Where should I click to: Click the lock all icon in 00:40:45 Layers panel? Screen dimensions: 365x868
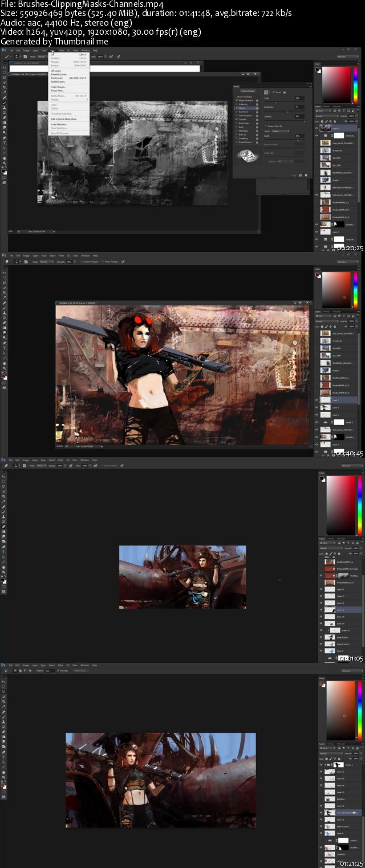[335, 327]
